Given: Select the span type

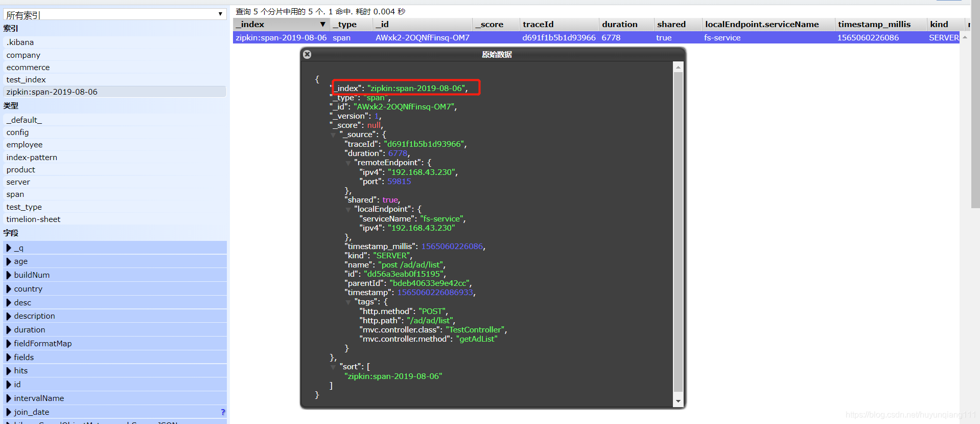Looking at the screenshot, I should tap(115, 194).
